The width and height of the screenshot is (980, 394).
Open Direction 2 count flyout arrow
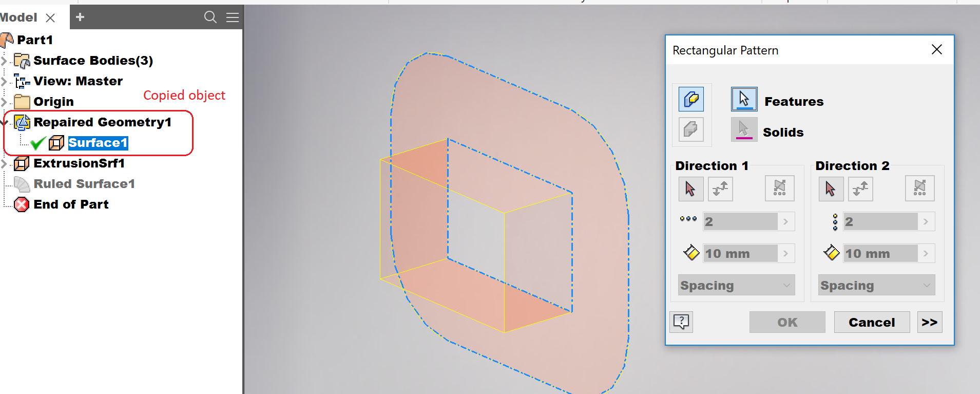[926, 222]
